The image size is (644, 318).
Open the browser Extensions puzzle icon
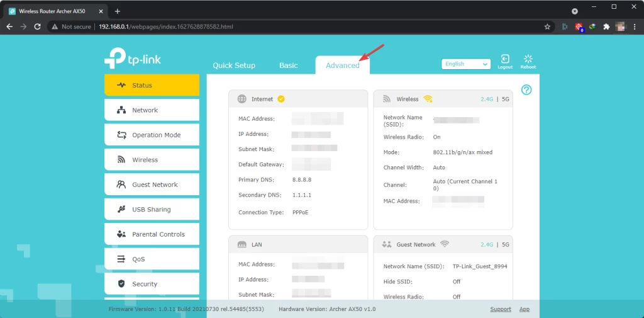coord(606,26)
